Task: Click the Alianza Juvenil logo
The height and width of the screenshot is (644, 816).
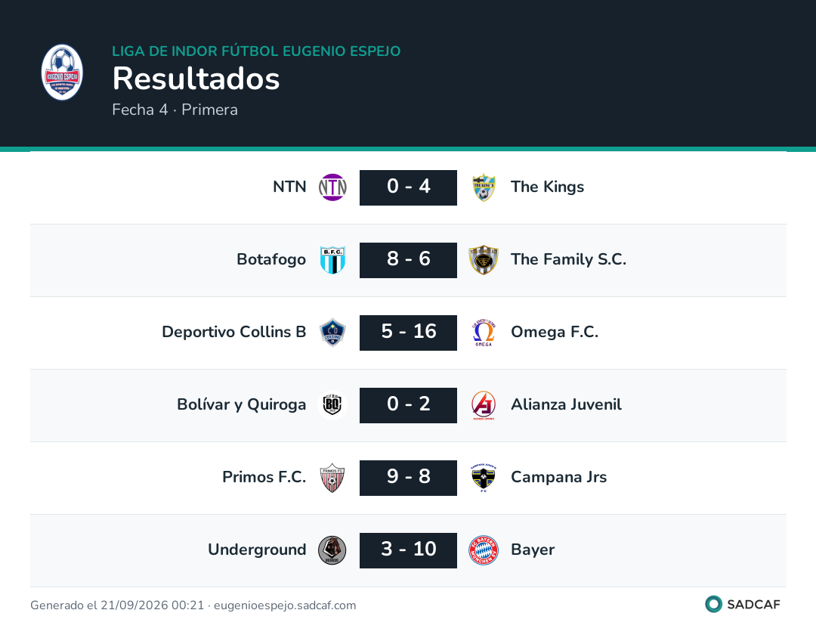Action: pyautogui.click(x=484, y=404)
